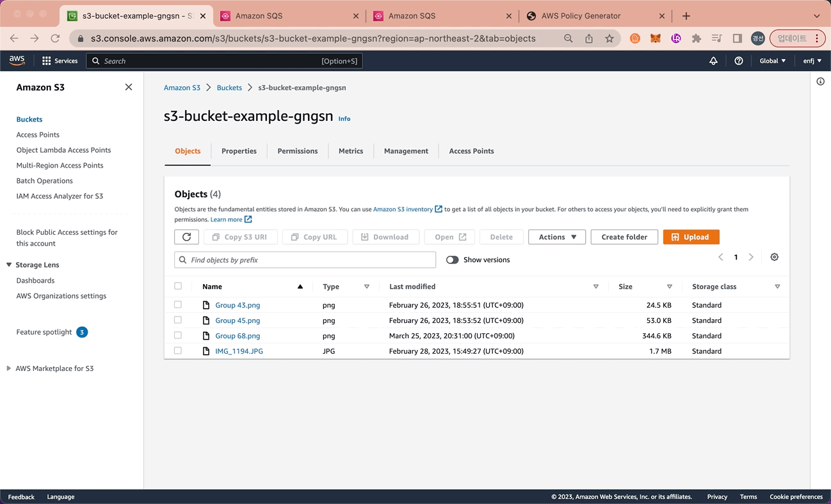Check the box for Group 43.png
831x504 pixels.
(x=178, y=304)
